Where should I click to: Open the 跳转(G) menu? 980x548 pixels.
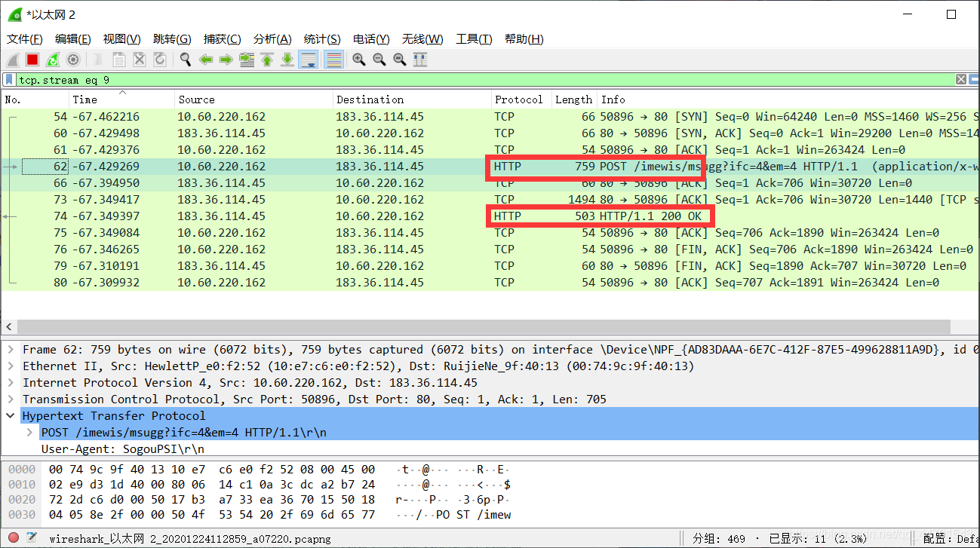pyautogui.click(x=172, y=39)
